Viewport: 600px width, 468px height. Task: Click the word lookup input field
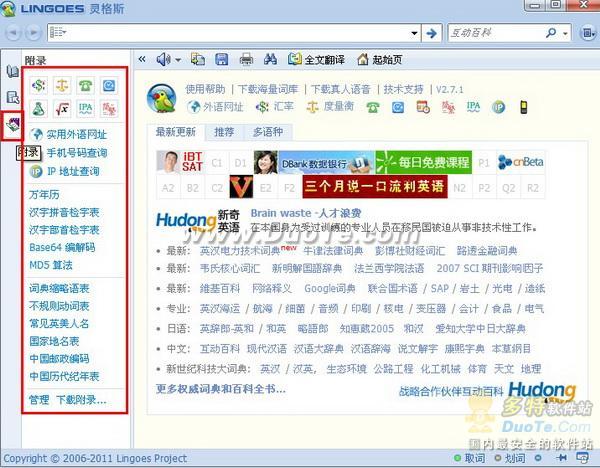(x=234, y=33)
